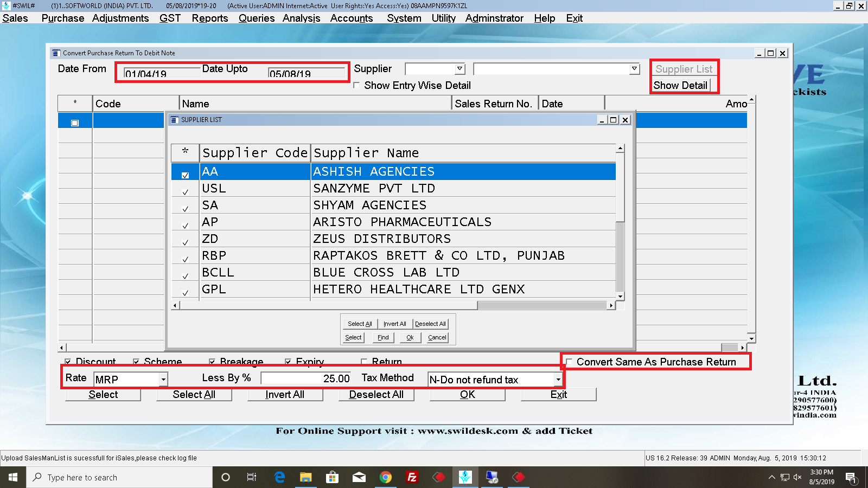Viewport: 868px width, 488px height.
Task: Click the volume muted tray icon
Action: tap(797, 477)
